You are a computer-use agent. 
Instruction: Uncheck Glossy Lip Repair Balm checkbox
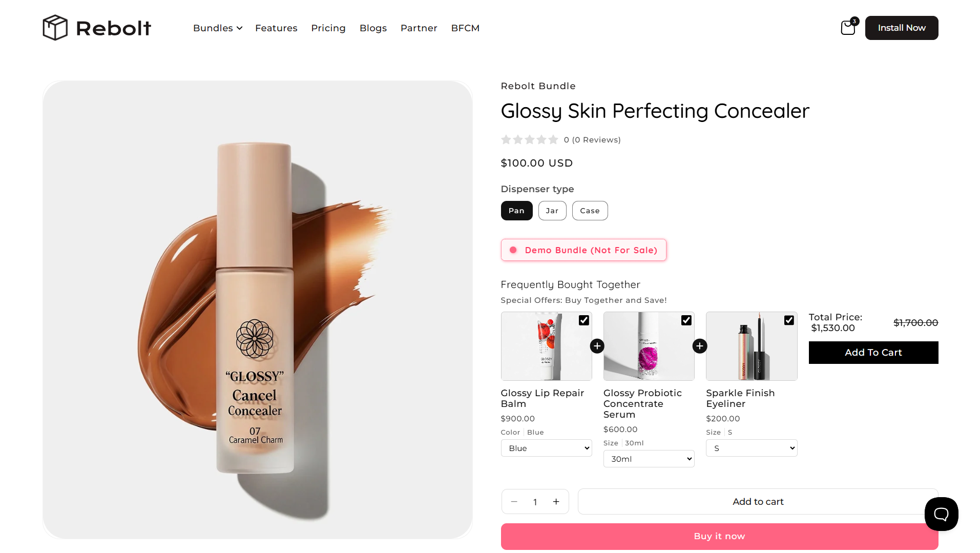(x=584, y=320)
